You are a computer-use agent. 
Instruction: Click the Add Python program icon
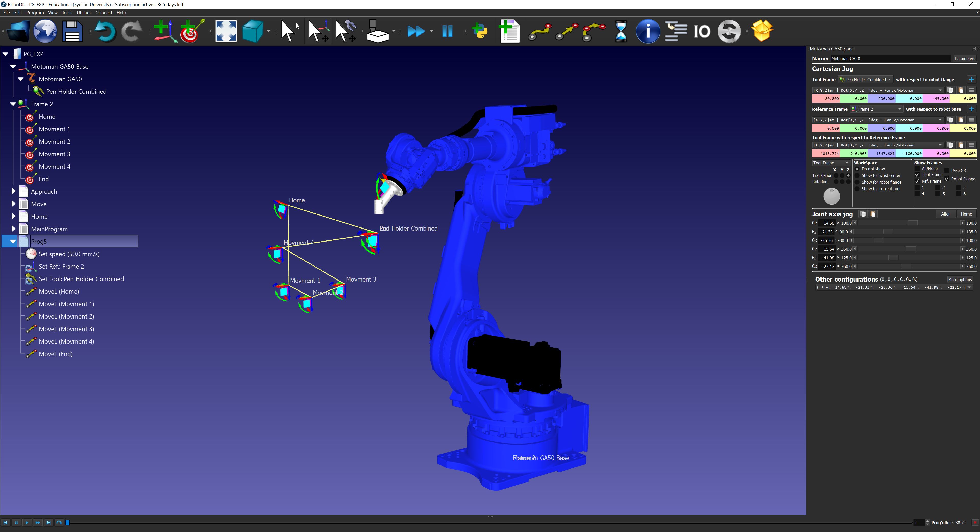click(x=480, y=31)
